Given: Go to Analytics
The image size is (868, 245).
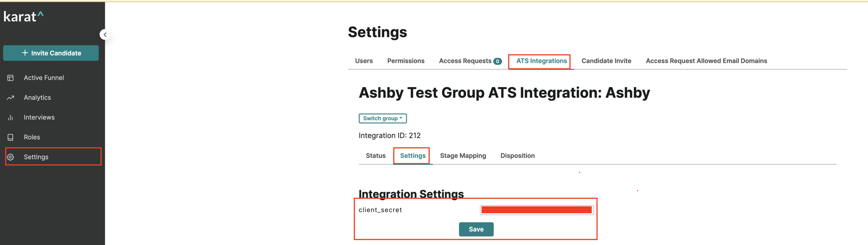Looking at the screenshot, I should (38, 98).
